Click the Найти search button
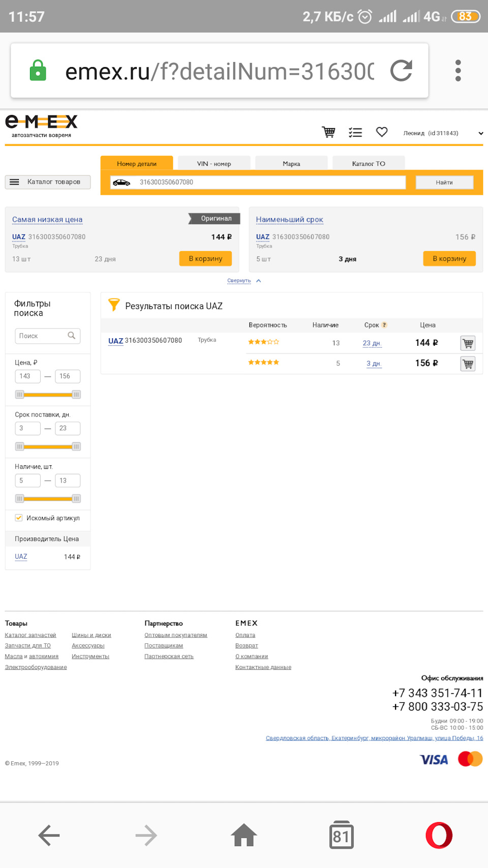This screenshot has height=868, width=488. [444, 183]
